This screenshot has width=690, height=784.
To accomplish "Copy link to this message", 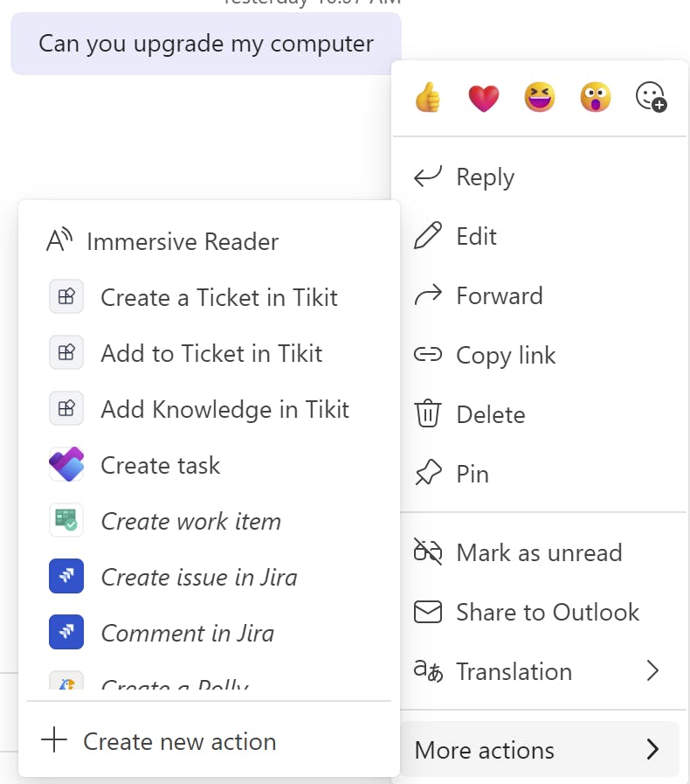I will (x=506, y=355).
